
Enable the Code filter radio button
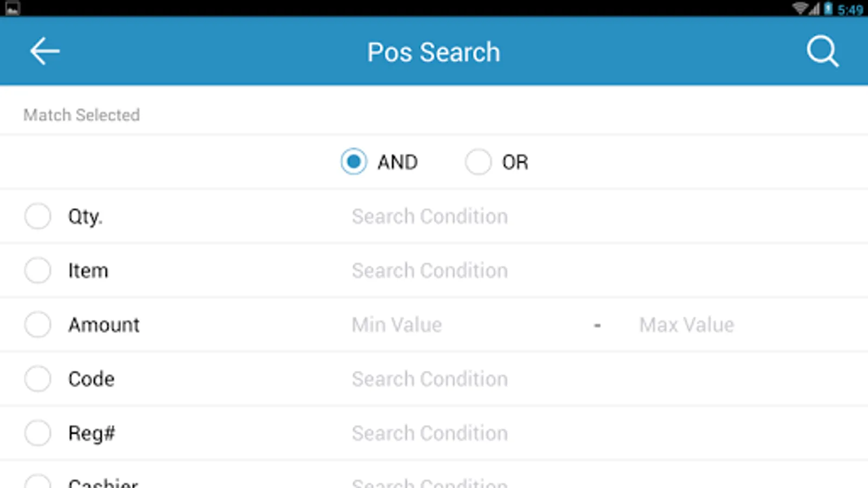click(37, 378)
